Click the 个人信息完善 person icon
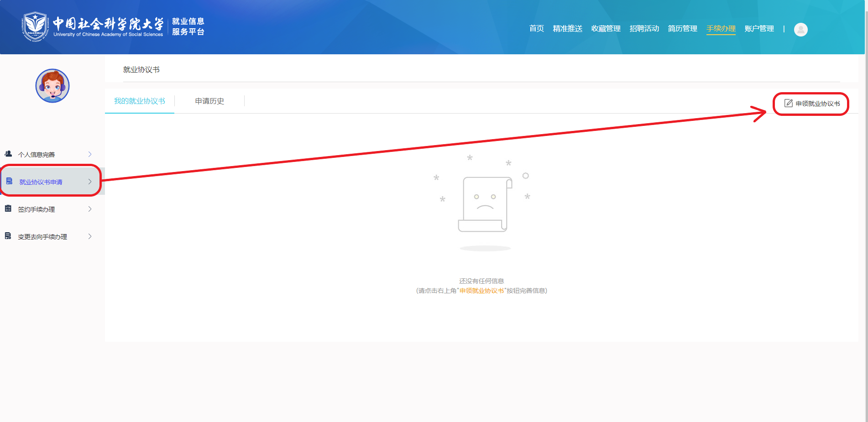868x422 pixels. tap(8, 154)
